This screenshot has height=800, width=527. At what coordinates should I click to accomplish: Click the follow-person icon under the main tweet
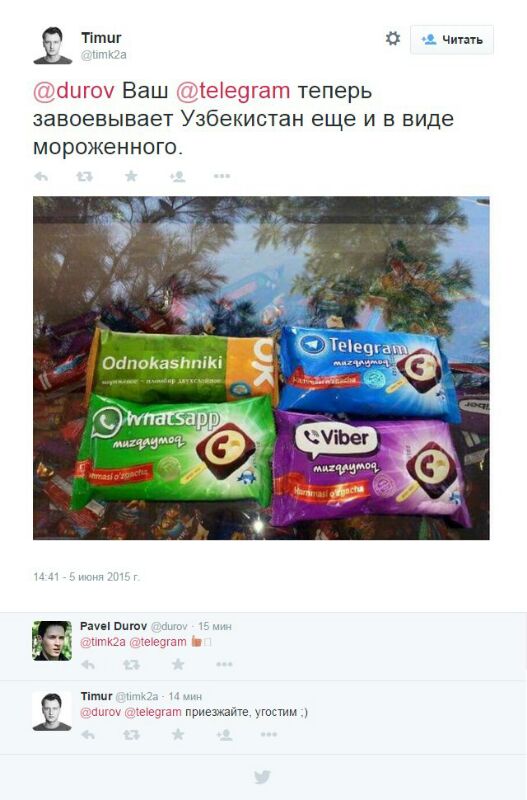tap(178, 177)
